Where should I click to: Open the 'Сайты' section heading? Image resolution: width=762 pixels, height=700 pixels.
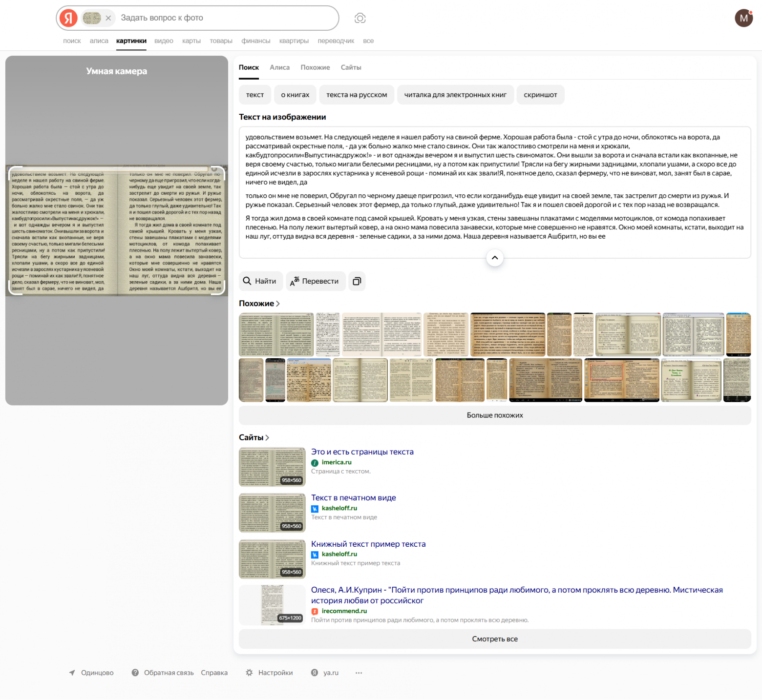point(254,438)
